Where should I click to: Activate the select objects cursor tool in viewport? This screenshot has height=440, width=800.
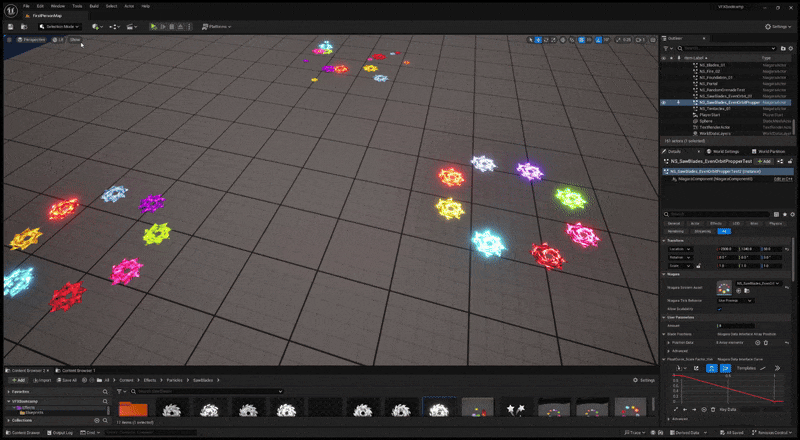pyautogui.click(x=530, y=40)
